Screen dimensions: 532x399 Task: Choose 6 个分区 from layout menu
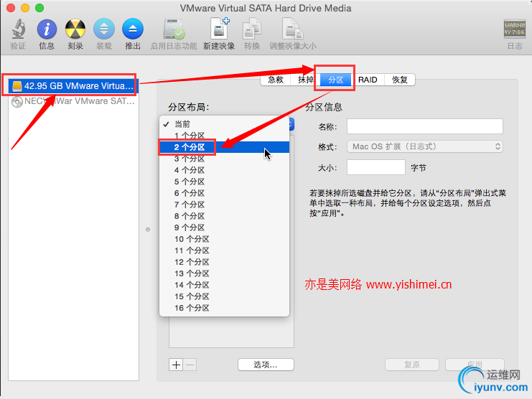224,193
